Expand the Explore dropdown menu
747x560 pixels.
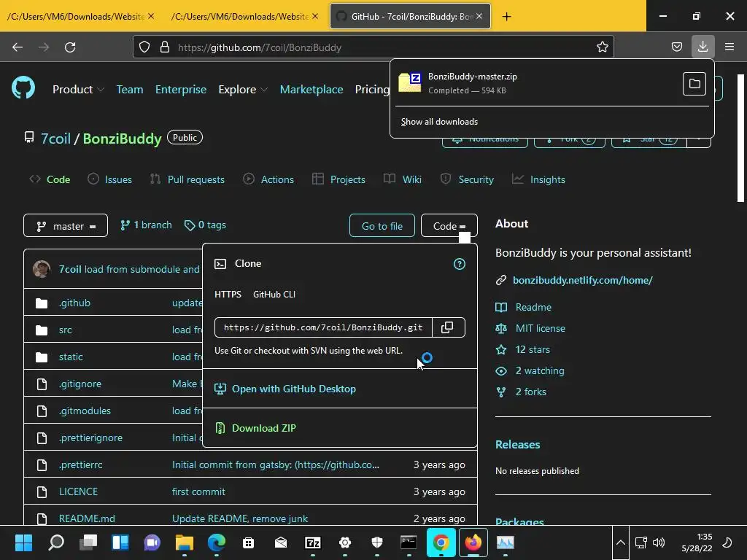point(243,90)
